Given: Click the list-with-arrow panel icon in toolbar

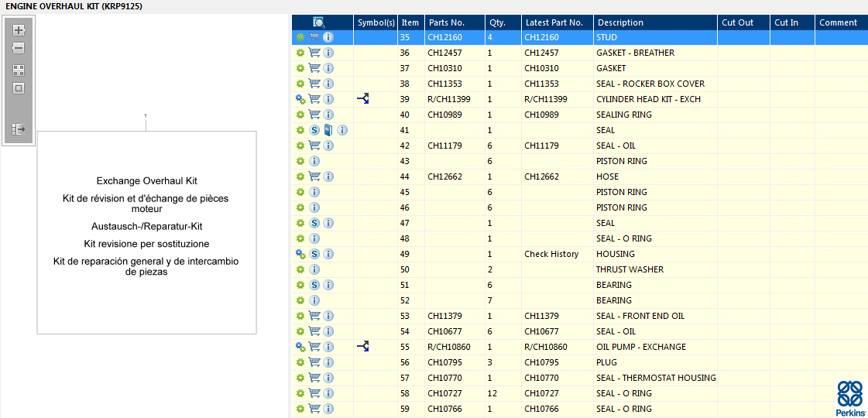Looking at the screenshot, I should tap(19, 129).
